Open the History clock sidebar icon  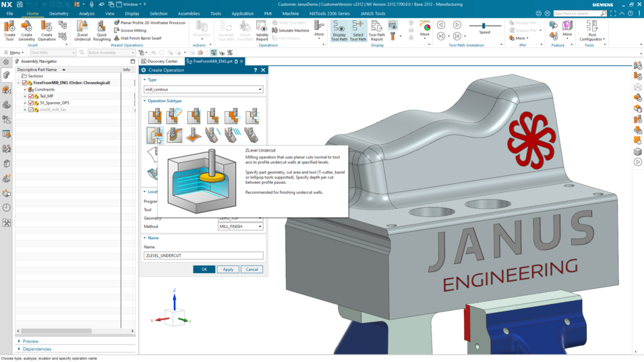7,208
